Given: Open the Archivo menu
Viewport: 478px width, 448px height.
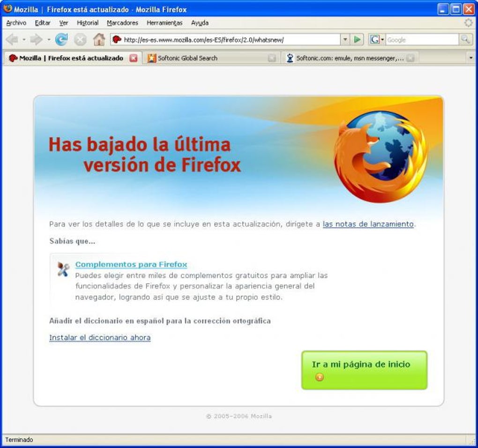Looking at the screenshot, I should tap(16, 23).
